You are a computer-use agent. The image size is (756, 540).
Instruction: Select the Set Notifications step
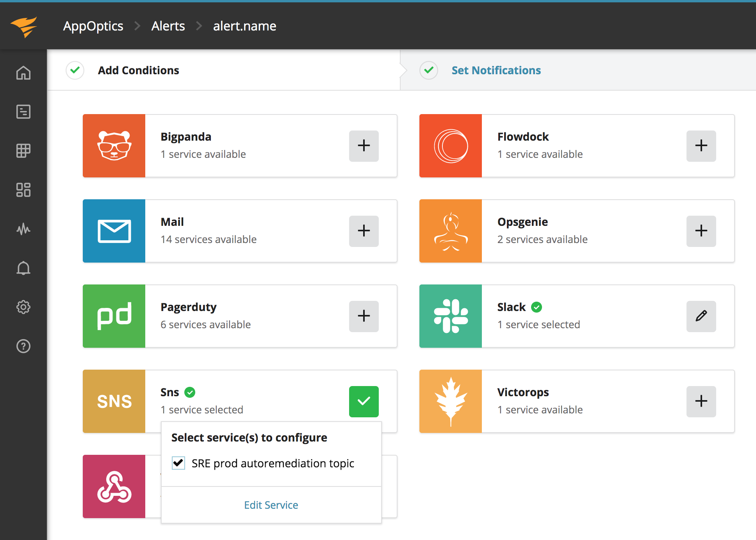[496, 70]
